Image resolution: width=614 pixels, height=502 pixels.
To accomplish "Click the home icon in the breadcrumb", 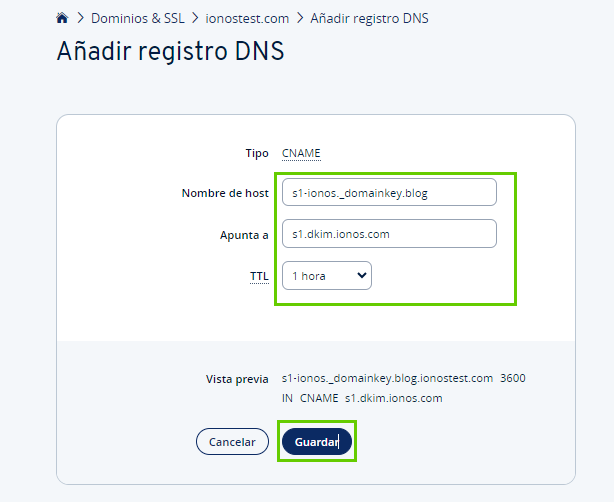I will point(62,18).
